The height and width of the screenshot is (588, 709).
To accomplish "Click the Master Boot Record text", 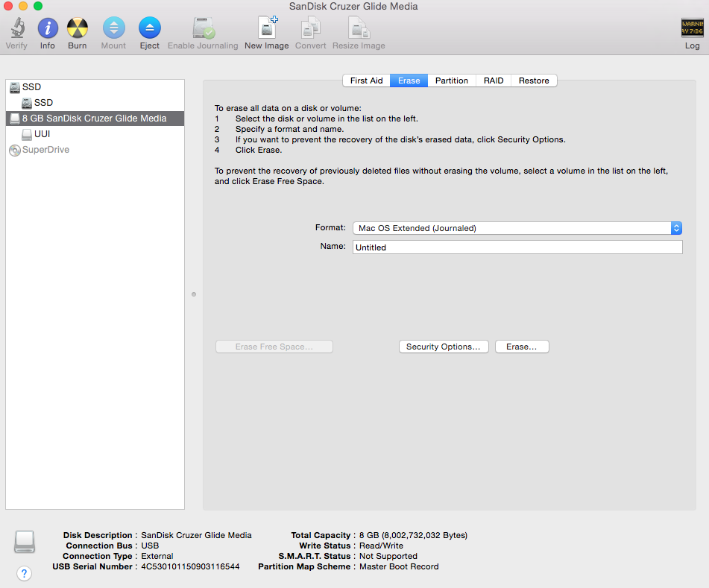I will pyautogui.click(x=399, y=566).
